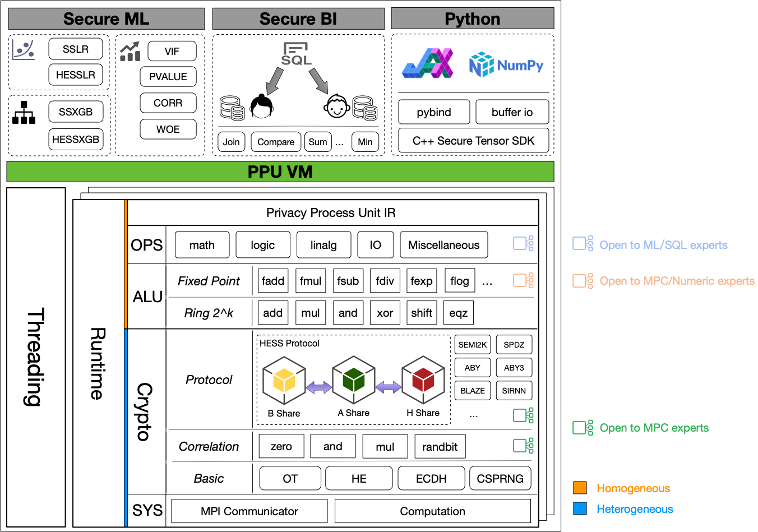Select the CSPRNG block under Basic
This screenshot has height=532, width=758.
click(500, 478)
